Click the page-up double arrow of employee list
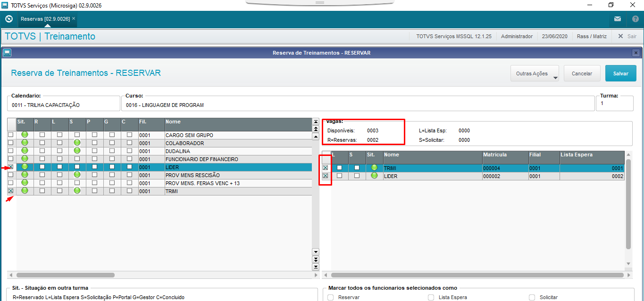The width and height of the screenshot is (644, 301). pos(316,129)
